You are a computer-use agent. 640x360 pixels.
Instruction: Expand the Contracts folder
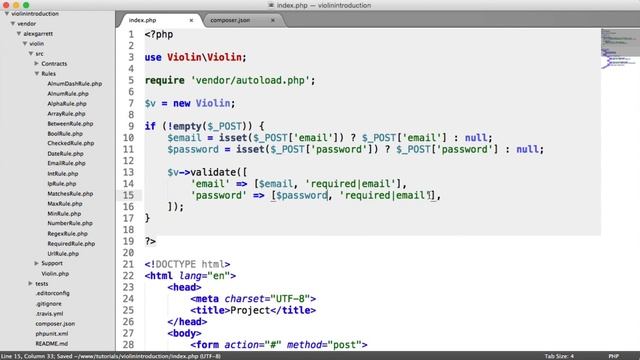coord(36,63)
